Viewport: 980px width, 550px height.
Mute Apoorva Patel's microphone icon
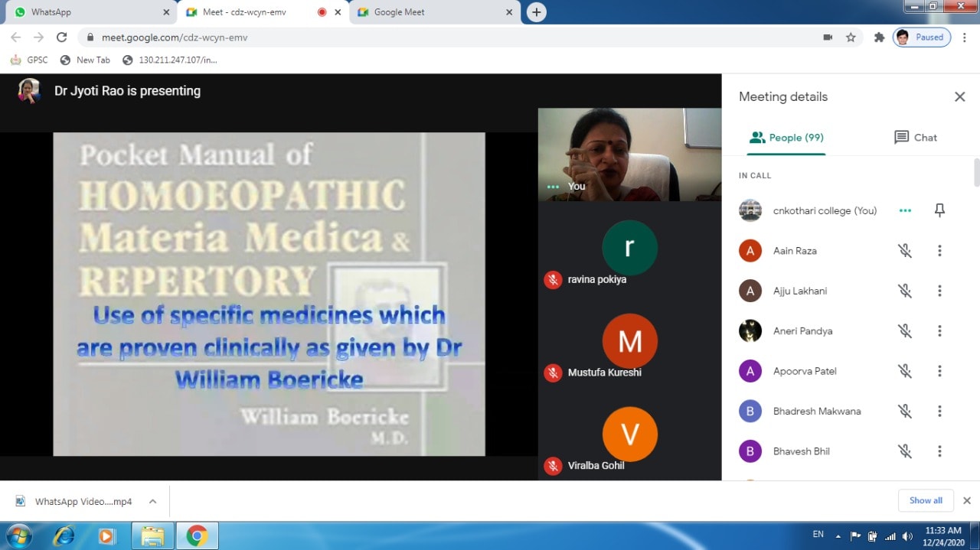(905, 371)
